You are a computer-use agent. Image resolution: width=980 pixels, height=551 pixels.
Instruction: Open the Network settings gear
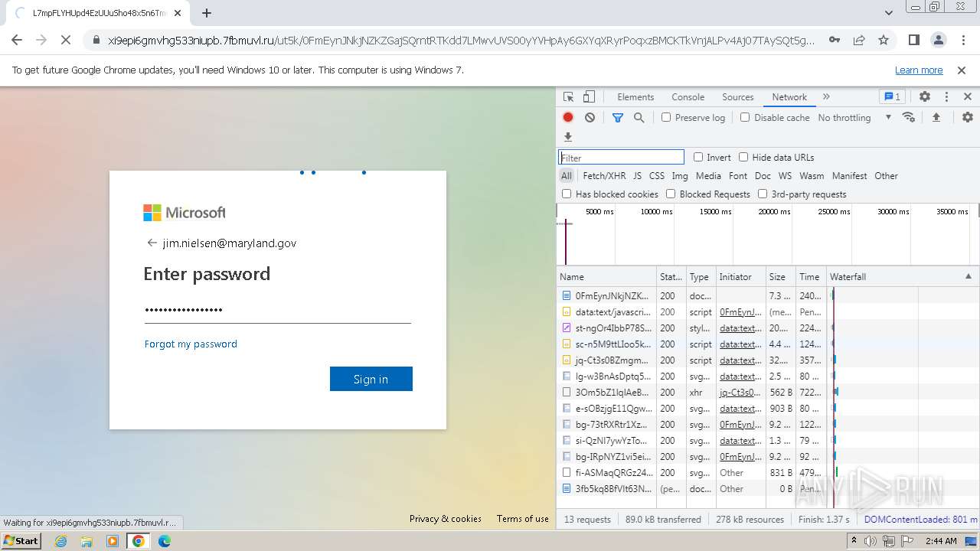(968, 118)
